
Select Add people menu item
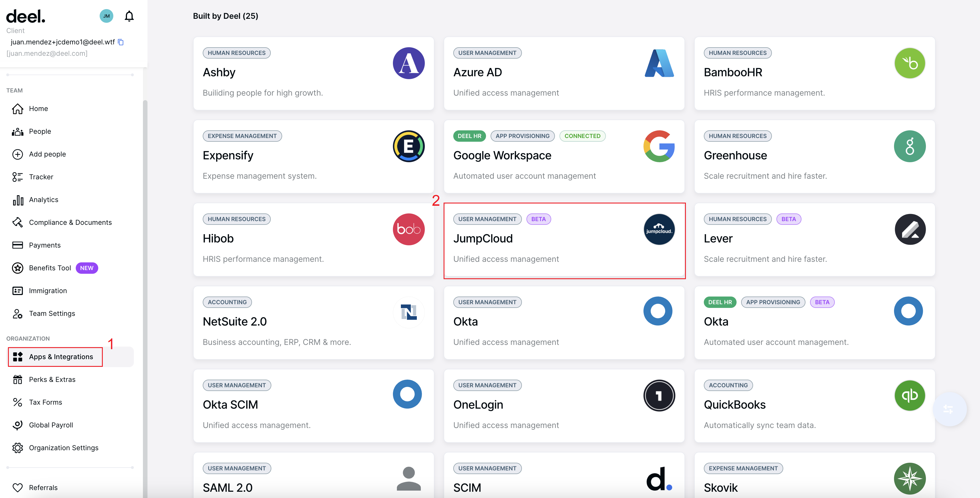pos(70,154)
